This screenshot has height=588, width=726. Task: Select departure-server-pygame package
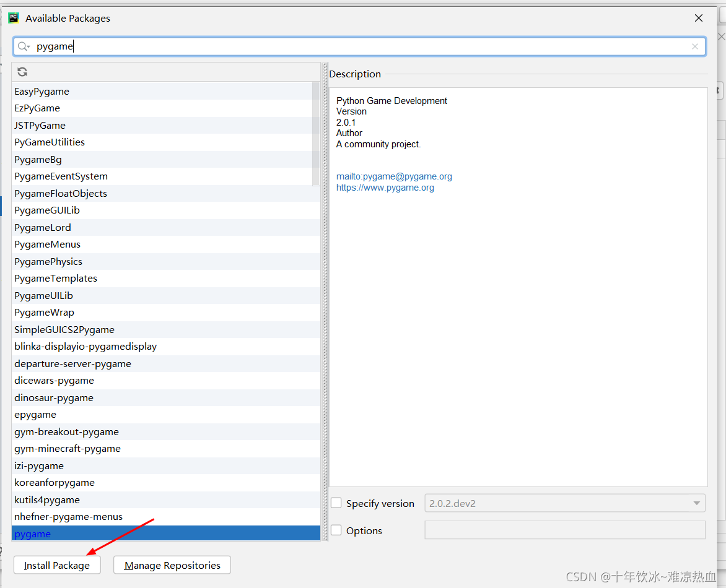point(166,363)
